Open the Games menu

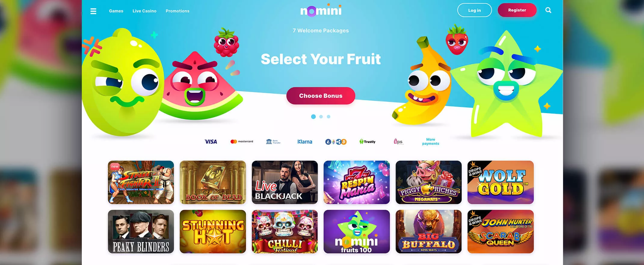pos(116,11)
